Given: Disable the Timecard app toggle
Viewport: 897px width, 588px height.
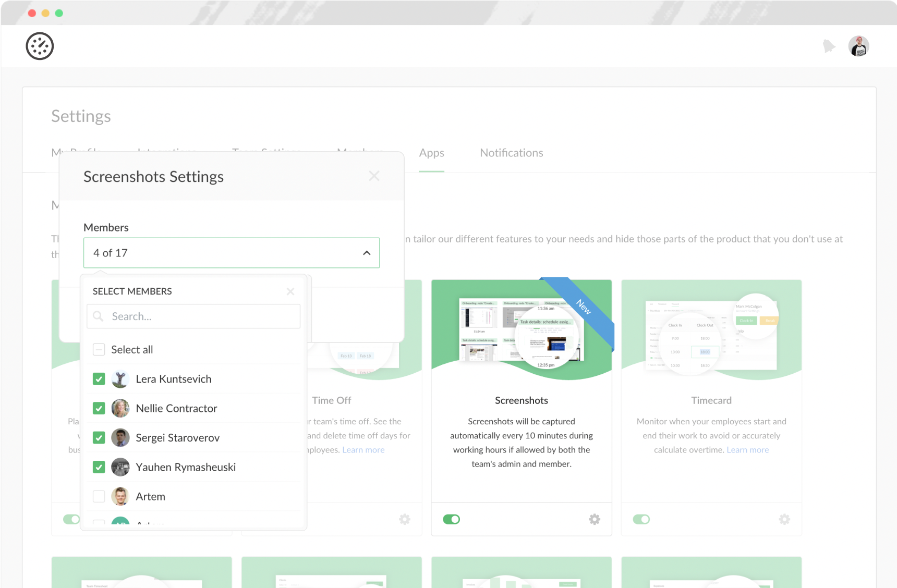Looking at the screenshot, I should click(x=641, y=519).
